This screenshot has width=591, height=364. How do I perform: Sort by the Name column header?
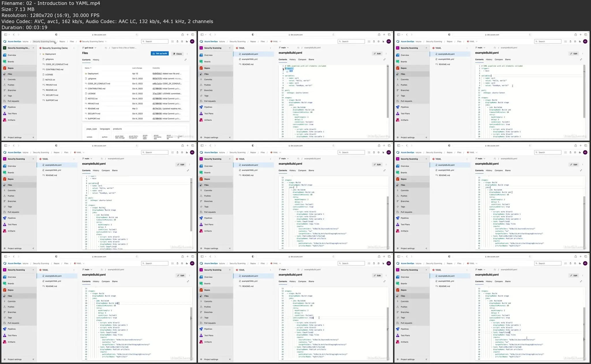(x=88, y=68)
